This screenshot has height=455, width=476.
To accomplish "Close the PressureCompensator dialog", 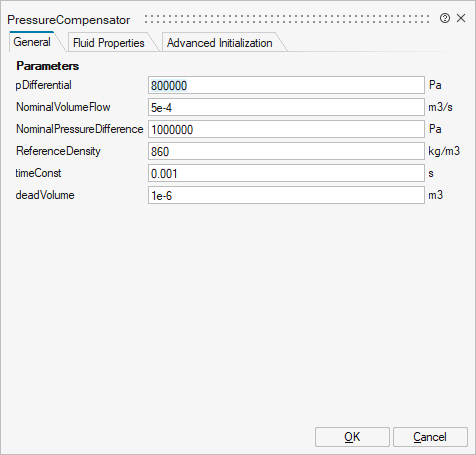I will [461, 18].
